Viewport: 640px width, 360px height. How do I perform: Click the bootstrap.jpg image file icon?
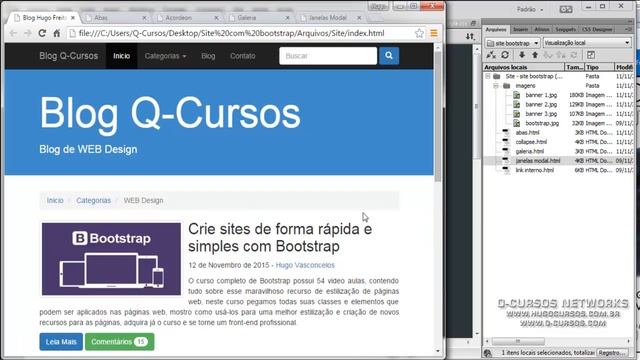click(x=516, y=123)
